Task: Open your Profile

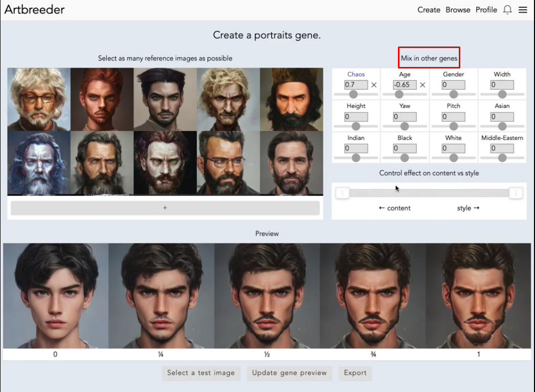Action: 486,10
